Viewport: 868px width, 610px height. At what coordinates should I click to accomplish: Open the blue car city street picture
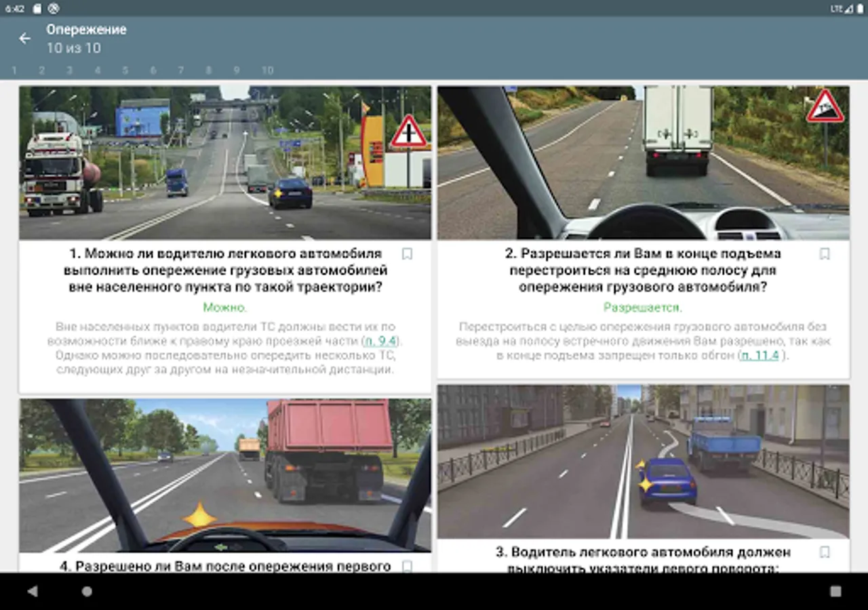click(644, 462)
